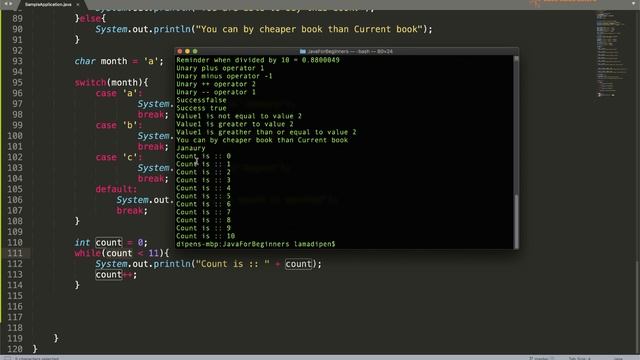Click the break statement on line 107

coord(132,211)
